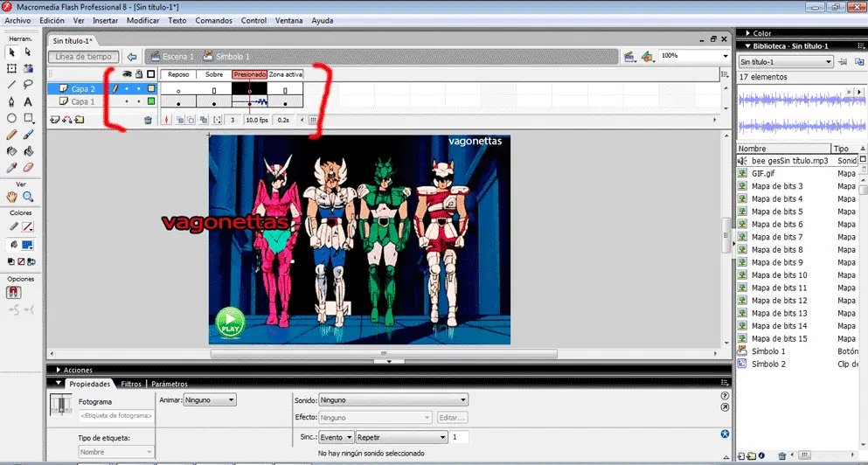
Task: Open the zoom 100% dropdown
Action: pyautogui.click(x=726, y=56)
